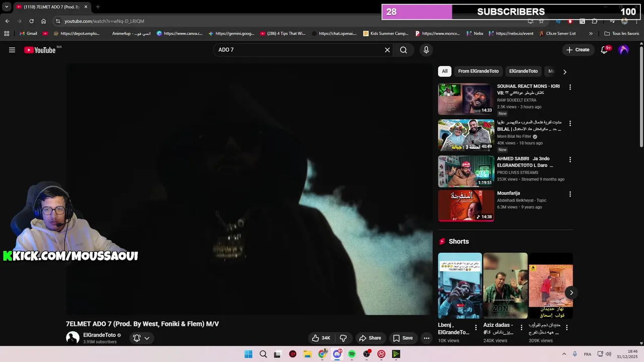Open Windows taskbar search
The image size is (644, 362).
tap(263, 354)
